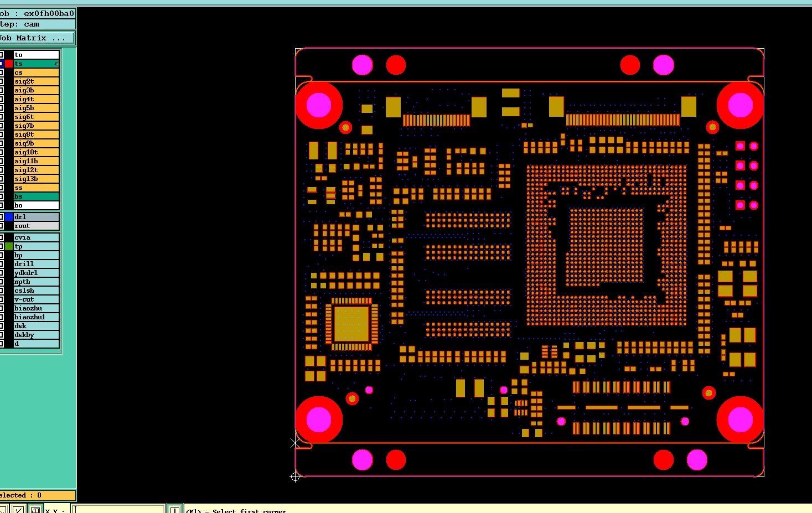Select the 'bo' layer row
Screen dimensions: 812x513
(37, 205)
